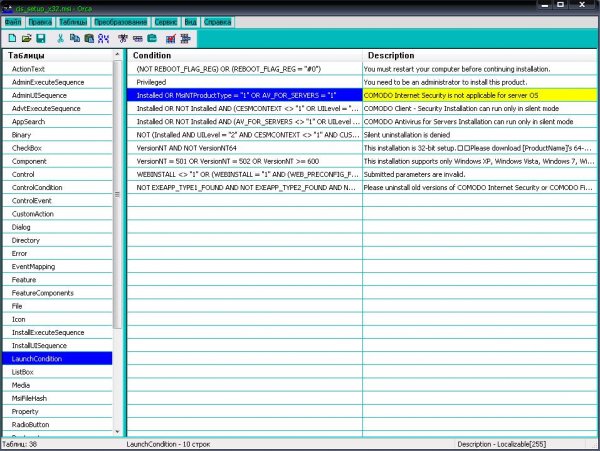This screenshot has height=451, width=600.
Task: Select the AppSearch table
Action: point(57,122)
